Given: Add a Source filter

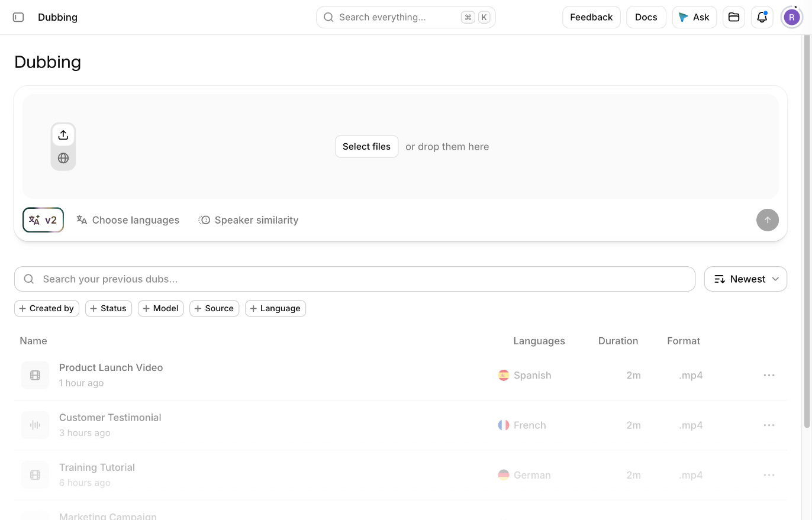Looking at the screenshot, I should click(x=214, y=308).
